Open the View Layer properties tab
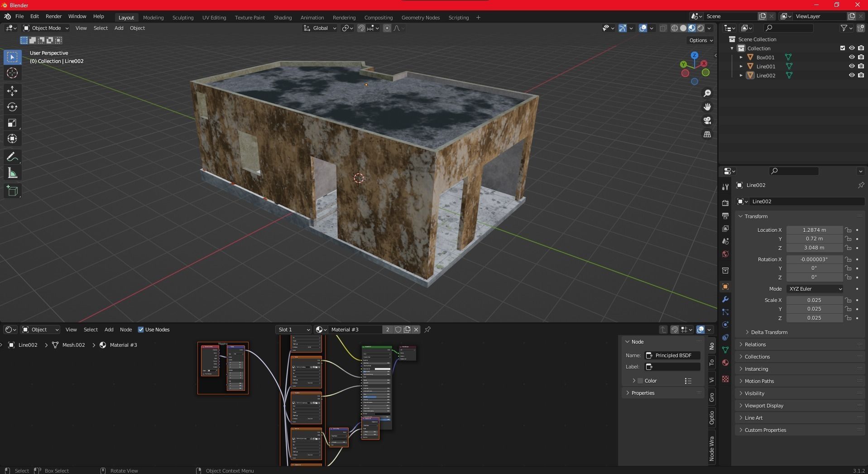The image size is (868, 474). [x=725, y=228]
